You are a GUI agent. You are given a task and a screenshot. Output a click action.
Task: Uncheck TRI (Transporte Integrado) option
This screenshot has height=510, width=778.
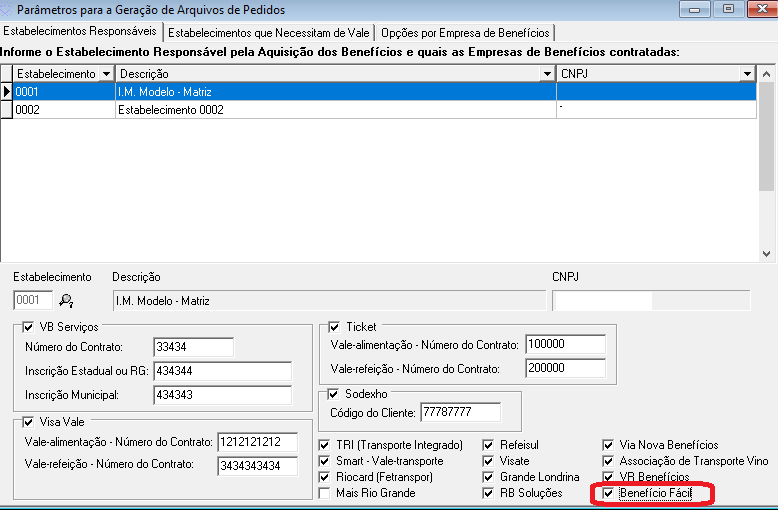[325, 445]
